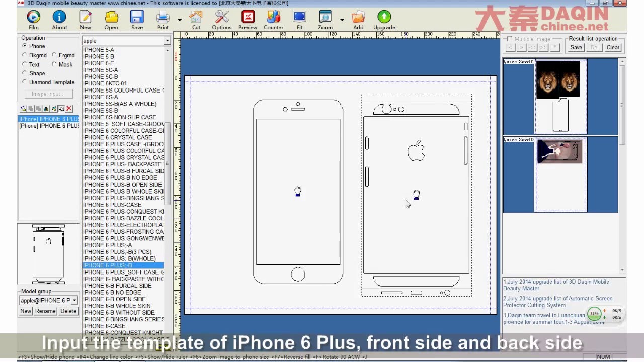
Task: Select the Bkgrnd operation radio button
Action: coord(25,55)
